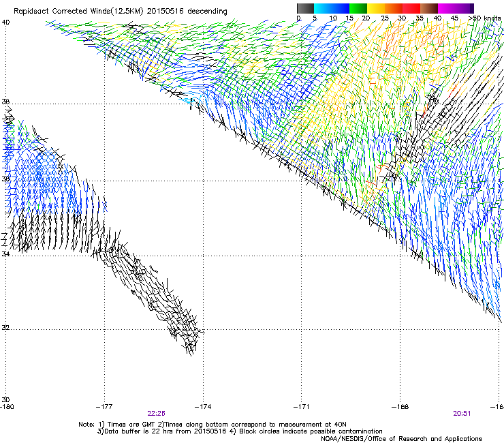The width and height of the screenshot is (504, 443).
Task: Click longitude label -171
Action: 302,406
